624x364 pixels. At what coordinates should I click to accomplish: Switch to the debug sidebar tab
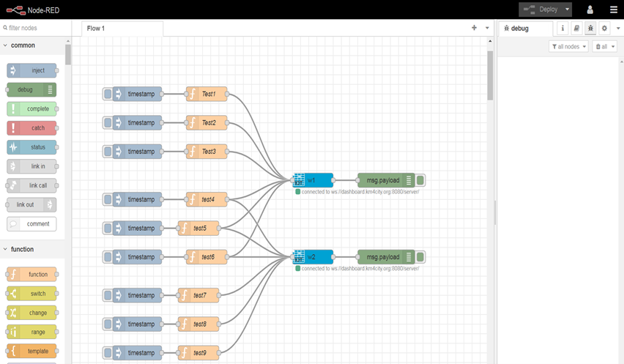519,29
